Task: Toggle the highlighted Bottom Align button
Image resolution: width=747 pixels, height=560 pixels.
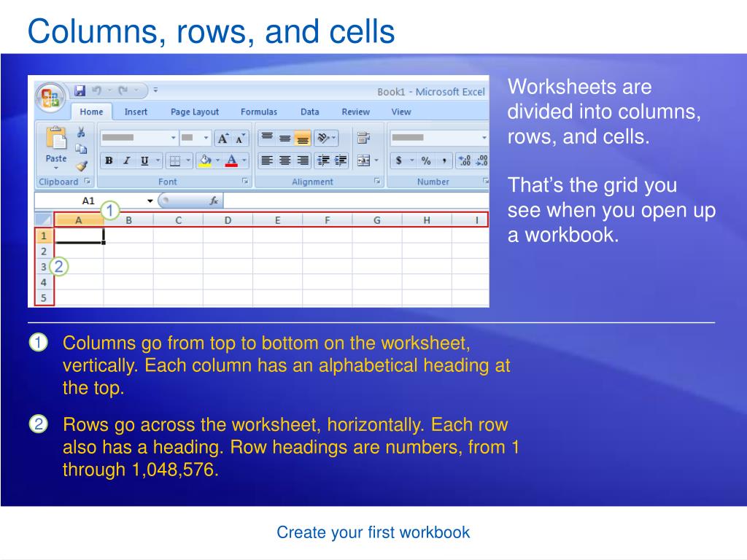Action: point(303,138)
